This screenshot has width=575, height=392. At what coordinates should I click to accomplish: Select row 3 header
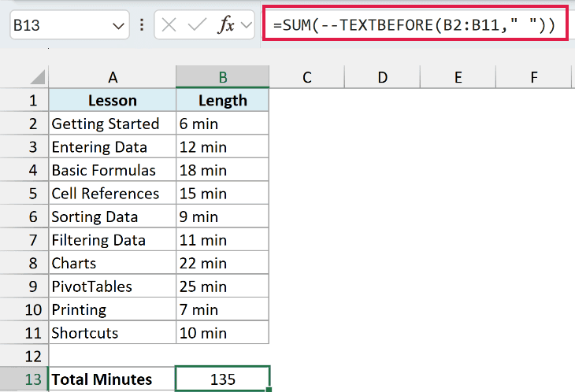pyautogui.click(x=24, y=146)
